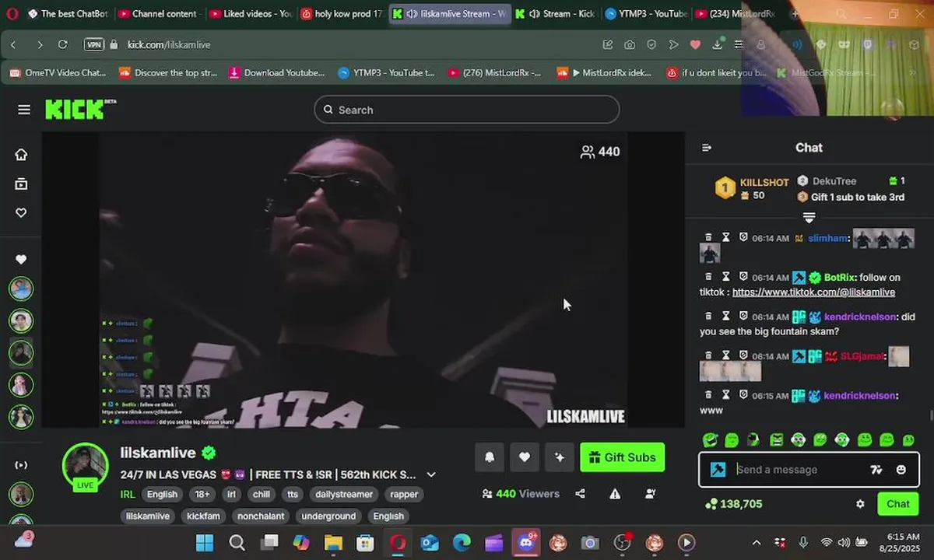Toggle the VPN badge in address bar
This screenshot has height=560, width=934.
[x=93, y=44]
